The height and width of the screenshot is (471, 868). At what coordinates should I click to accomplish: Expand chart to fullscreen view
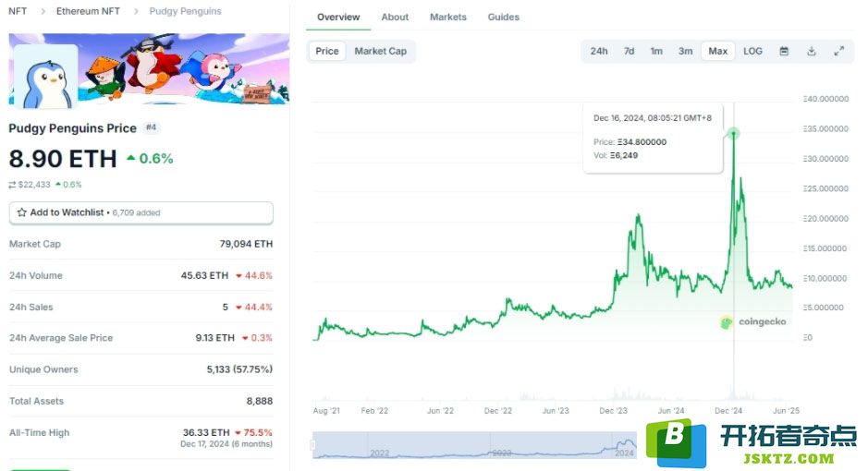coord(838,51)
